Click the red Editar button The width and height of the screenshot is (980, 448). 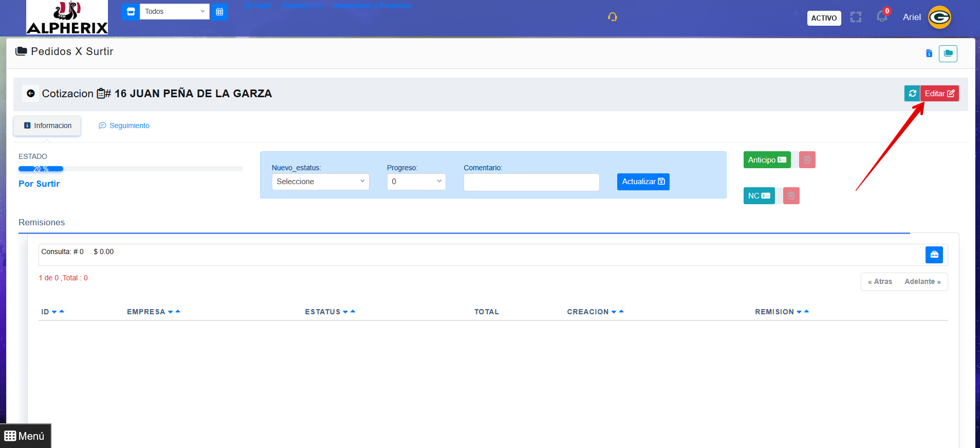pos(939,93)
